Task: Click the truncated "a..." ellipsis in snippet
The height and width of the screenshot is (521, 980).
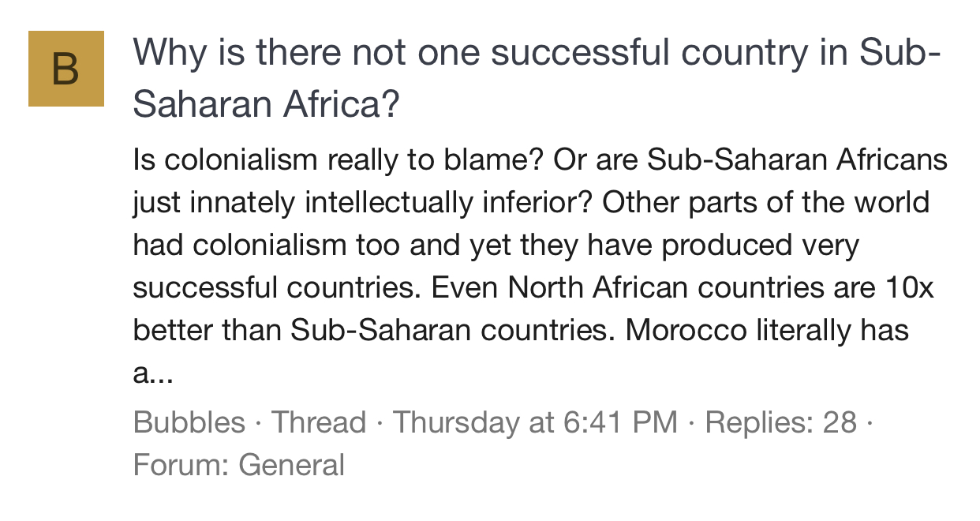Action: coord(152,373)
